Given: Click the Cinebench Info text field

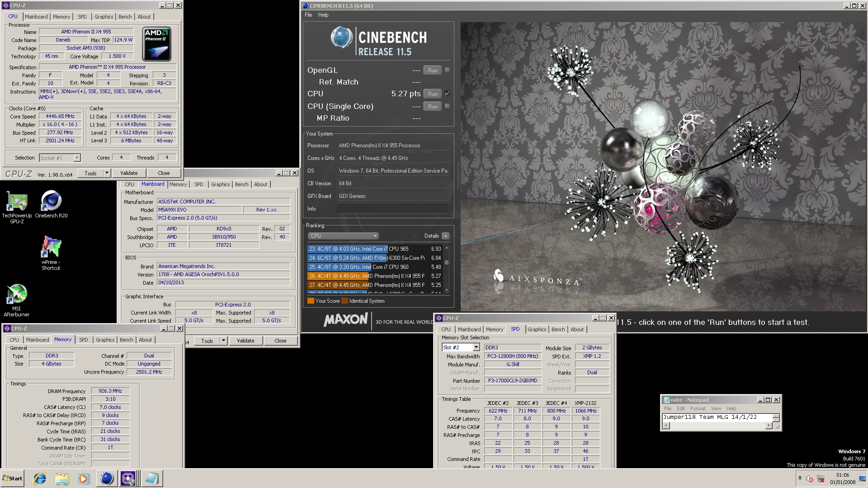Looking at the screenshot, I should tap(393, 209).
